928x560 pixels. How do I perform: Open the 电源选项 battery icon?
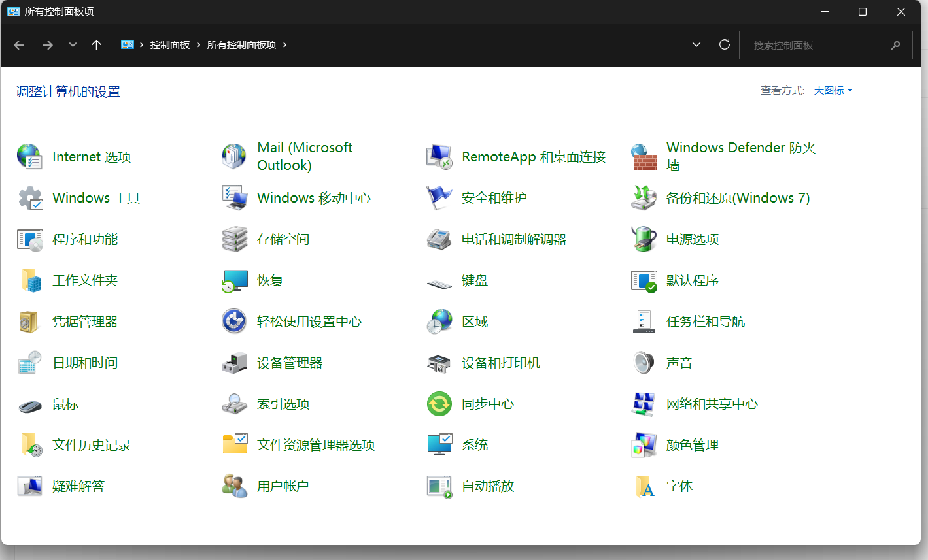pyautogui.click(x=644, y=239)
